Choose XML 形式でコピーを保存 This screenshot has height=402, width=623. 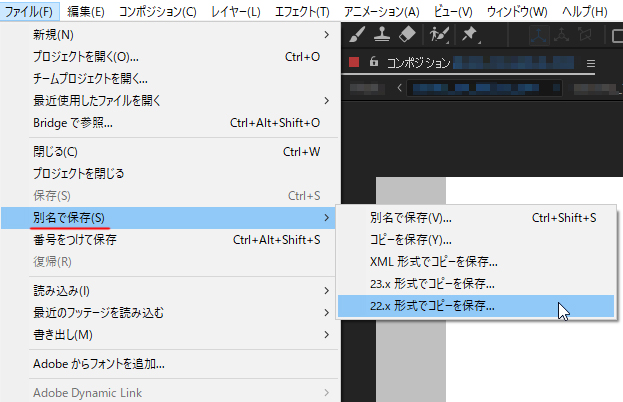point(433,262)
